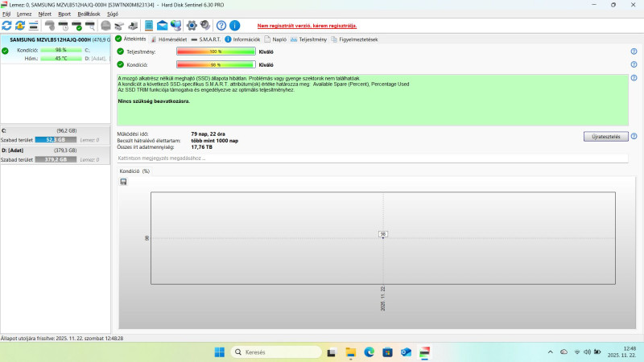Click the disk with green checkmark icon
This screenshot has height=362, width=644.
76,26
